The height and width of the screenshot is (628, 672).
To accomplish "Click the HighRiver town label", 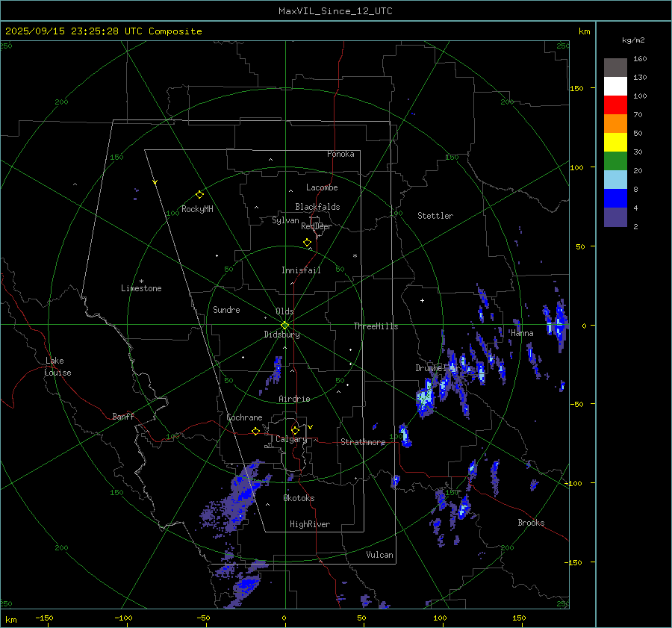I will (x=309, y=524).
